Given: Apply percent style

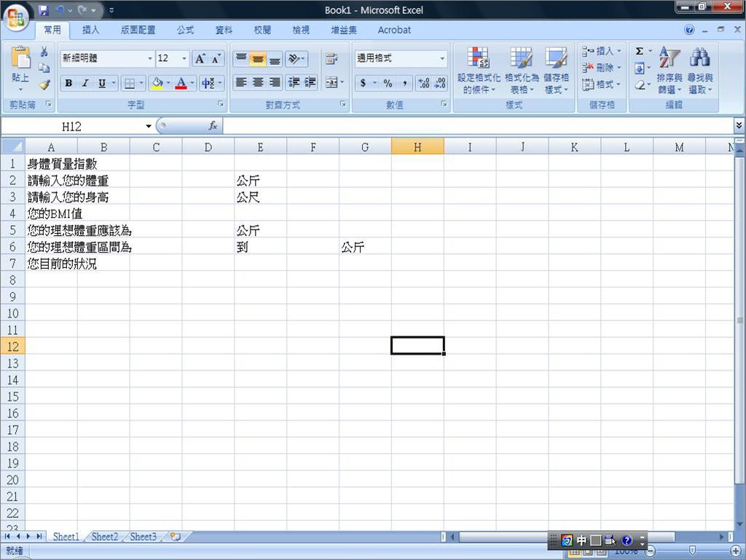Looking at the screenshot, I should tap(388, 84).
